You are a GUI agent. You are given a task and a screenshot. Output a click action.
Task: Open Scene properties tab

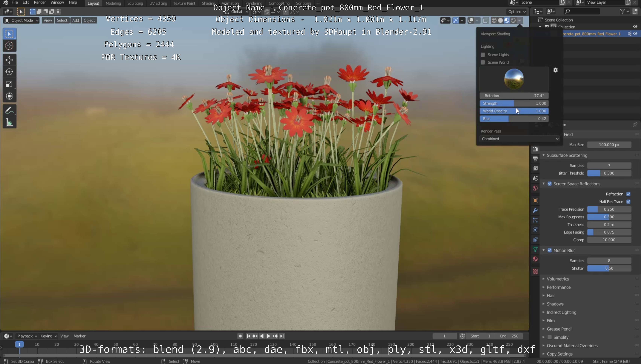click(x=535, y=178)
